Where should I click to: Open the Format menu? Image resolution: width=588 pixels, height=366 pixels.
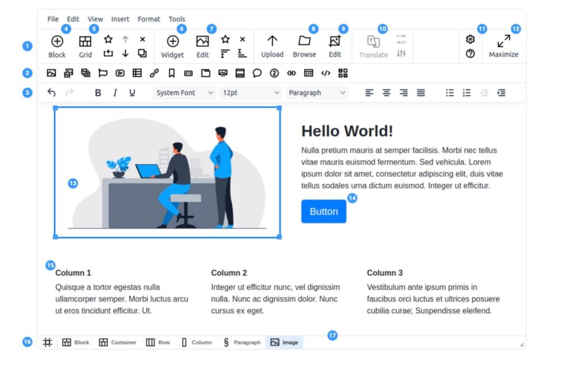(x=149, y=18)
